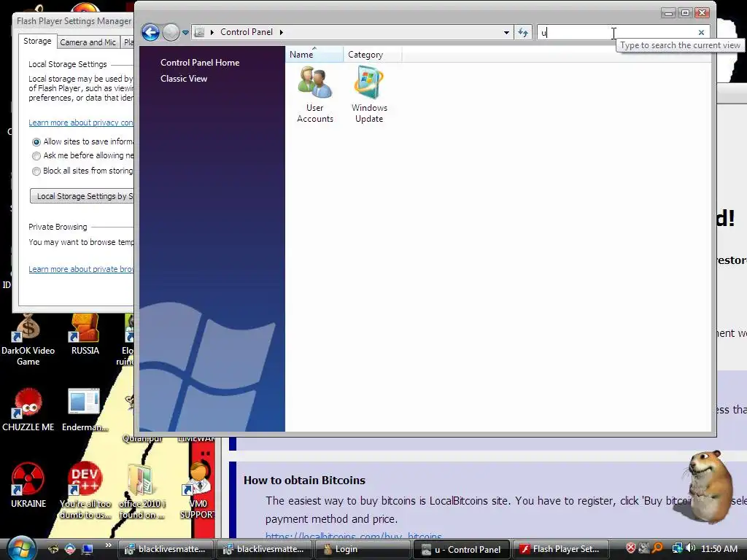Open the DarkOK Video Game desktop shortcut
This screenshot has width=747, height=560.
coord(28,340)
